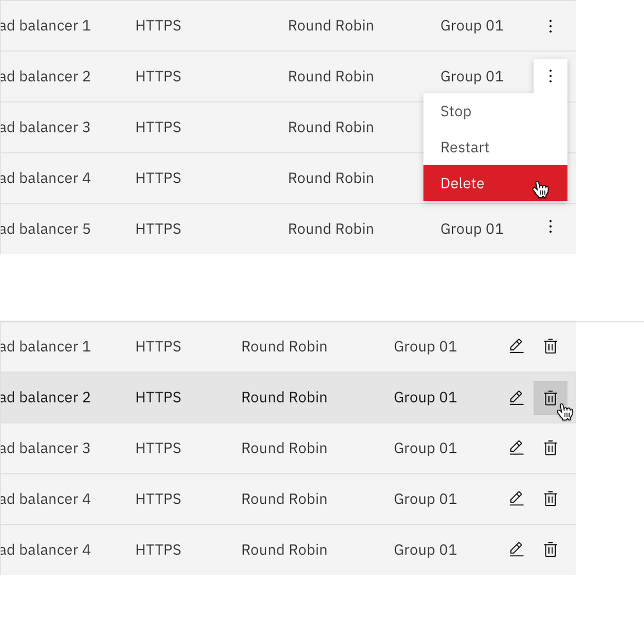Delete load balancer 2 via trash icon
Screen dimensions: 644x644
550,397
